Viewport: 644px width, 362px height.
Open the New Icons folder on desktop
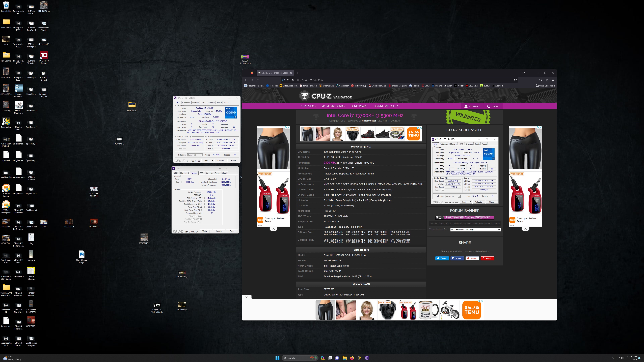132,106
